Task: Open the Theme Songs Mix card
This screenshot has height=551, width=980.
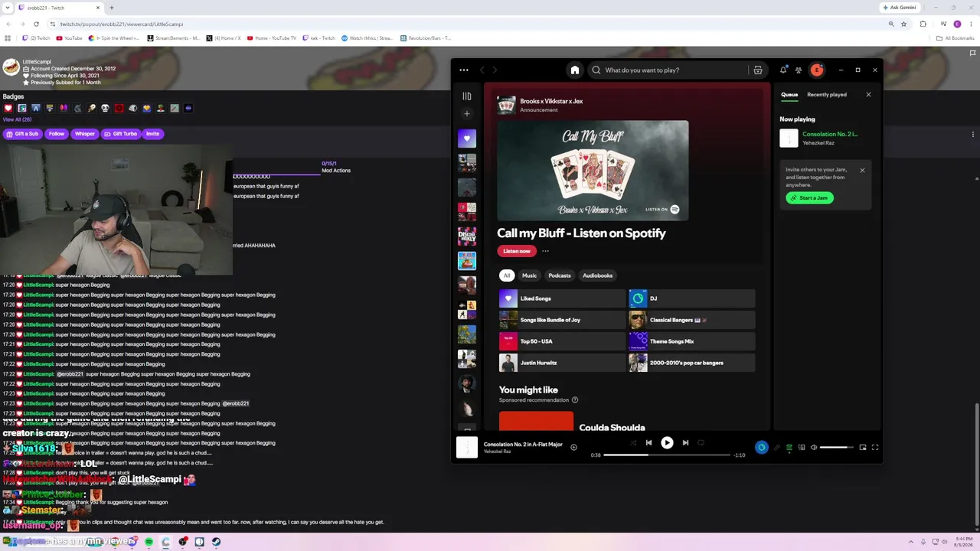Action: click(x=691, y=341)
